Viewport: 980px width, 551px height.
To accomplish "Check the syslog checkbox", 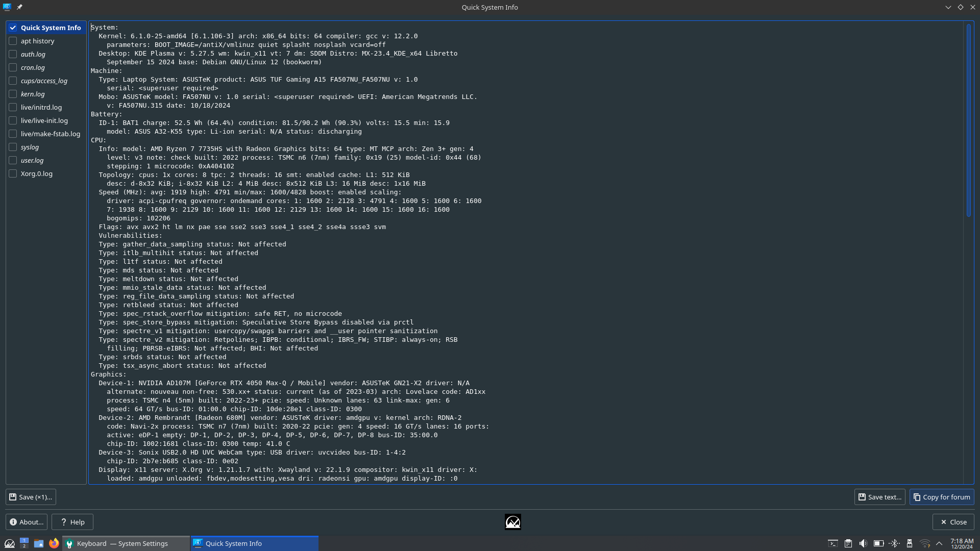I will tap(13, 147).
